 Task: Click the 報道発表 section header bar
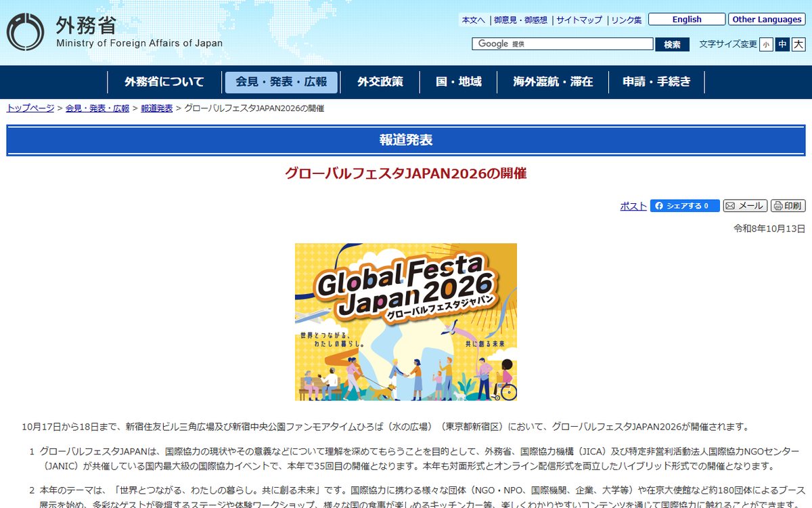pyautogui.click(x=406, y=140)
